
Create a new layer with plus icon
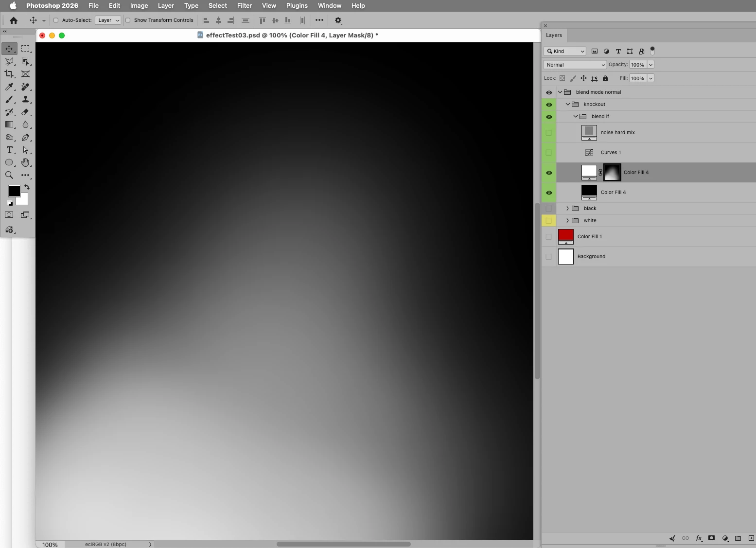click(x=751, y=538)
